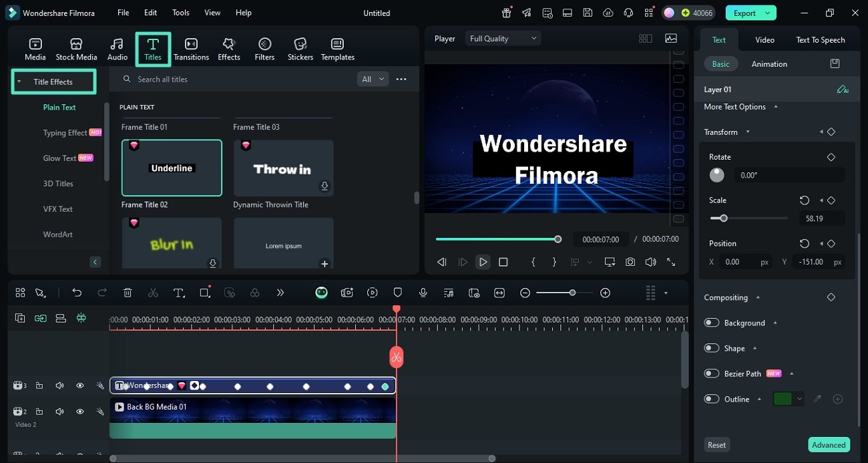This screenshot has width=868, height=463.
Task: Add a marker with the shield icon
Action: tap(397, 293)
